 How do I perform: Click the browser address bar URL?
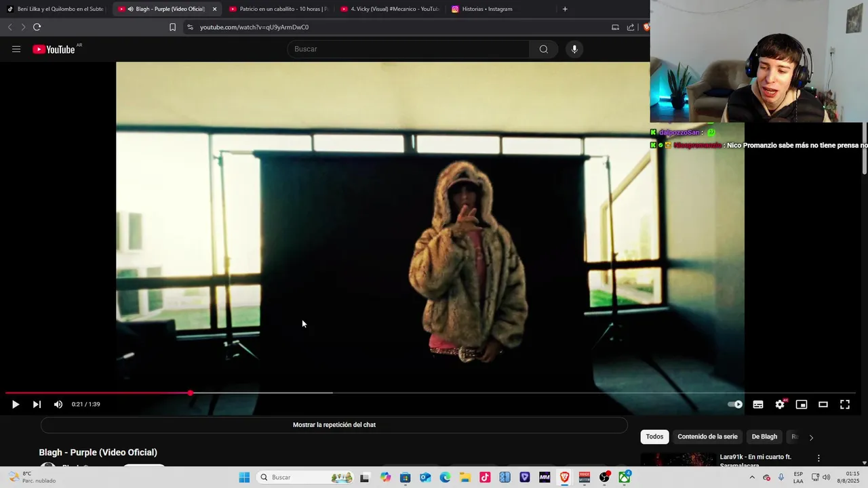point(254,27)
